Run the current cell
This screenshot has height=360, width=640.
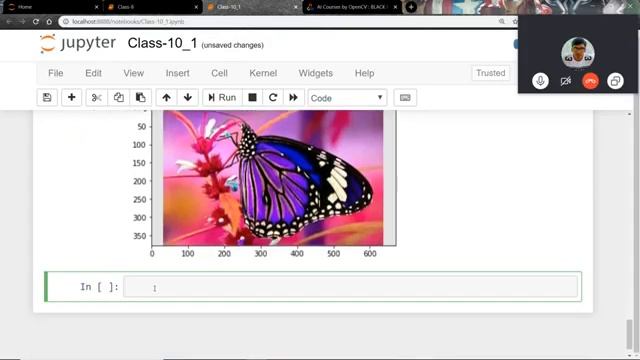[x=222, y=98]
